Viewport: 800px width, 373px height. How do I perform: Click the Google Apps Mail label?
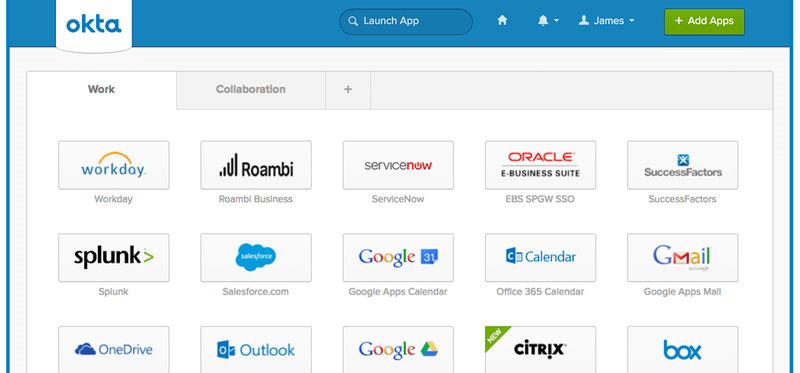tap(682, 292)
